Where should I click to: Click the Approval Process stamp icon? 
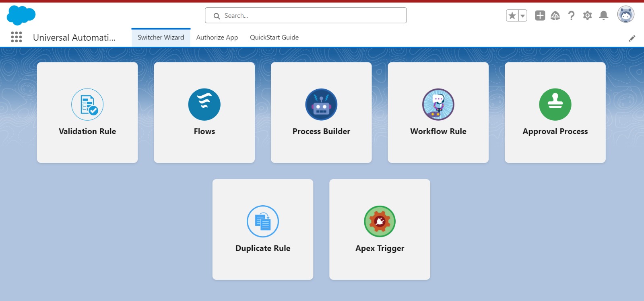[x=555, y=105]
